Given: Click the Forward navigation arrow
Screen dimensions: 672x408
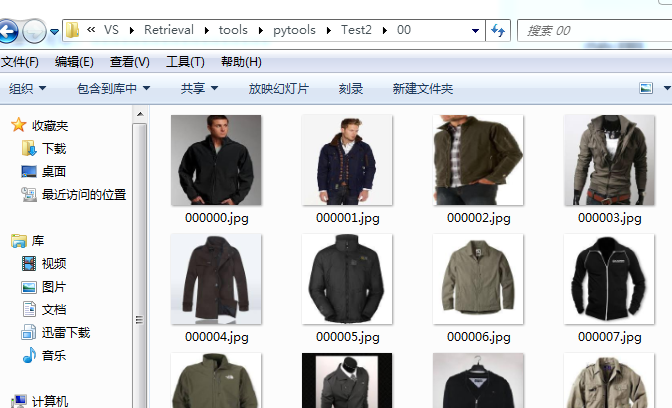Looking at the screenshot, I should 34,31.
